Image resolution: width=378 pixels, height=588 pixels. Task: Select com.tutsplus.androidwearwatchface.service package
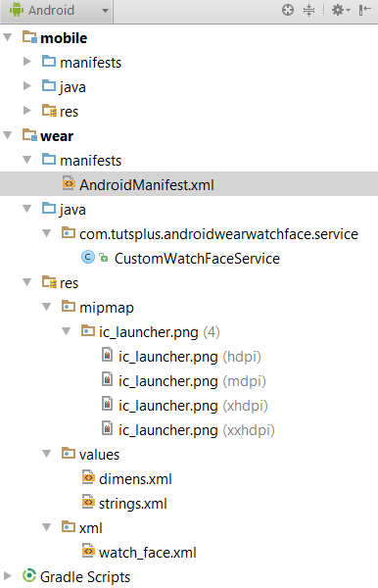coord(218,234)
